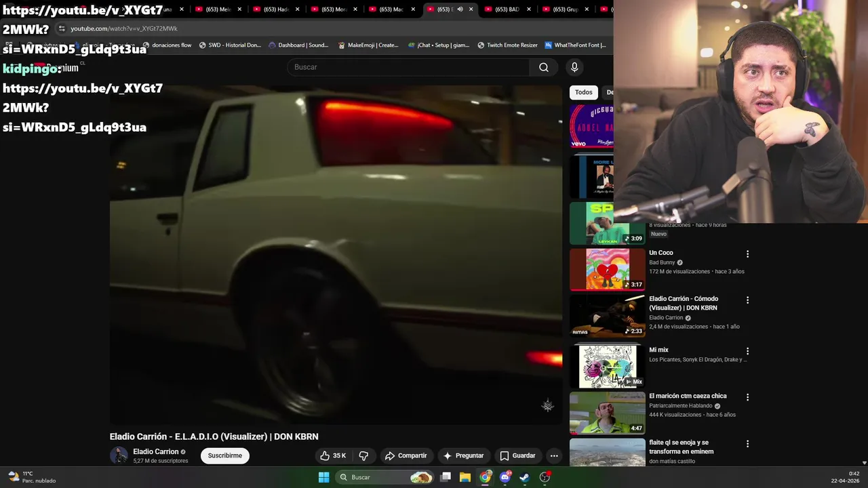Click Suscribirme button
This screenshot has width=868, height=488.
point(225,455)
